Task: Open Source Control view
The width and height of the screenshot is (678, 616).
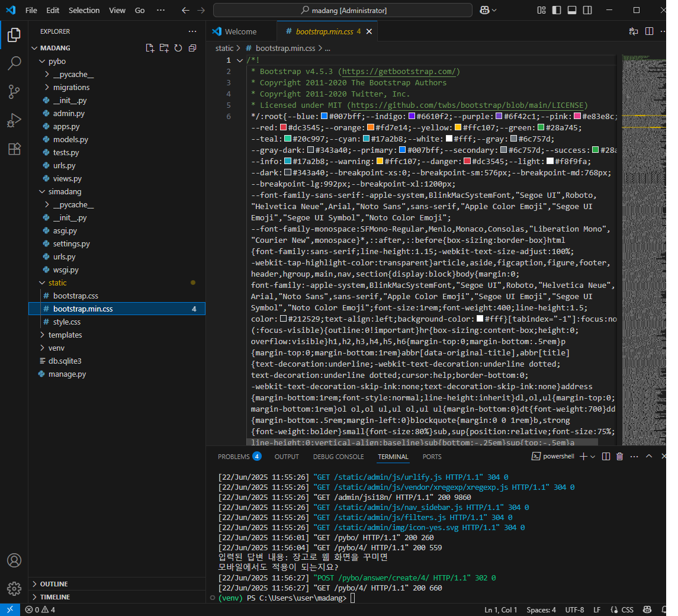Action: [14, 92]
